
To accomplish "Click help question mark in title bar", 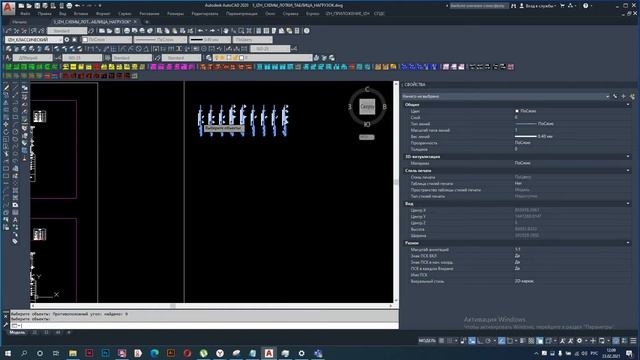I will pyautogui.click(x=586, y=6).
